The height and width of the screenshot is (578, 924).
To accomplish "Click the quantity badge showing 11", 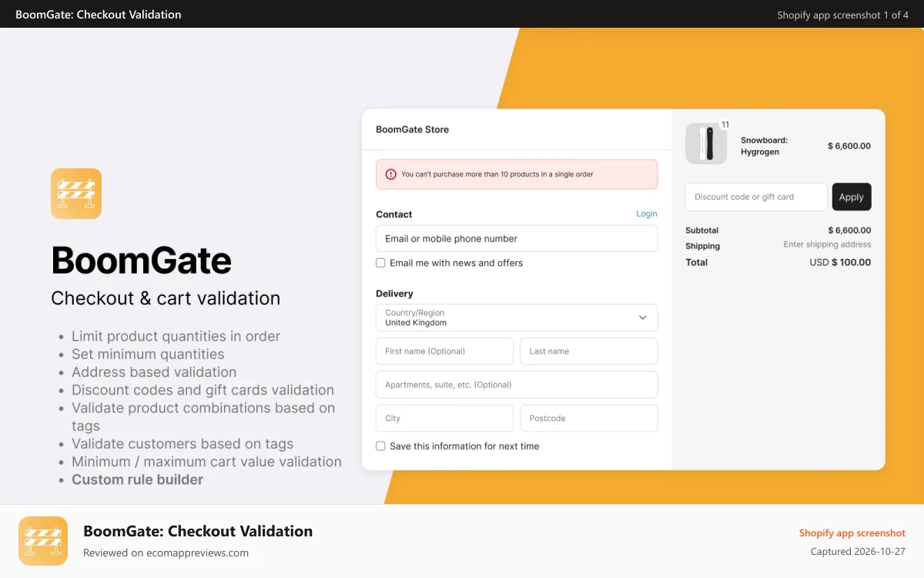I will pyautogui.click(x=725, y=124).
